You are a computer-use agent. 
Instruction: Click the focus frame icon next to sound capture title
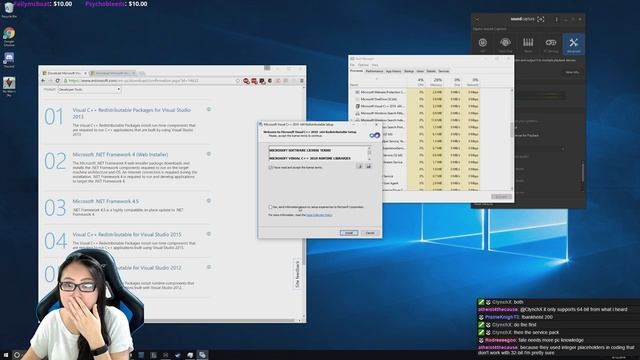click(x=540, y=19)
